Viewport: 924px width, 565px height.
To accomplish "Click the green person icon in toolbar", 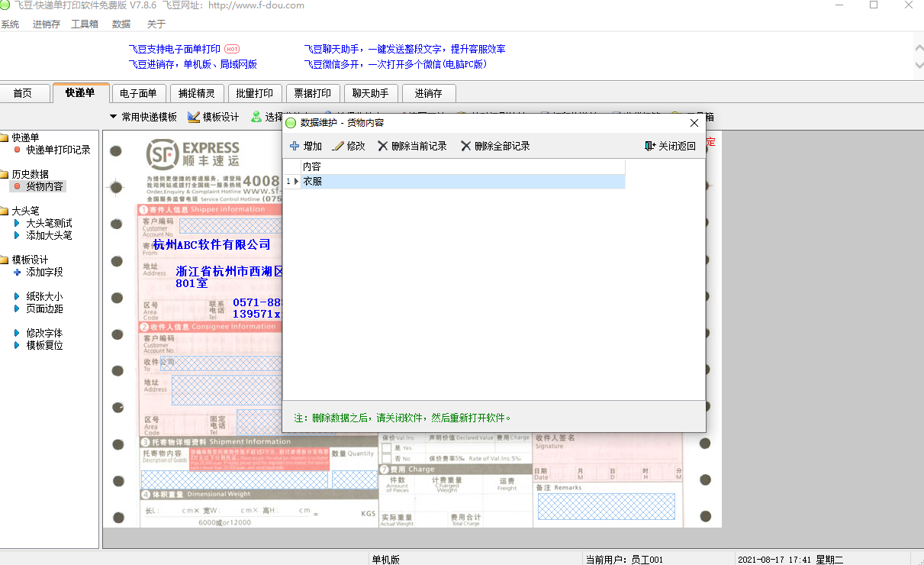I will (x=256, y=117).
